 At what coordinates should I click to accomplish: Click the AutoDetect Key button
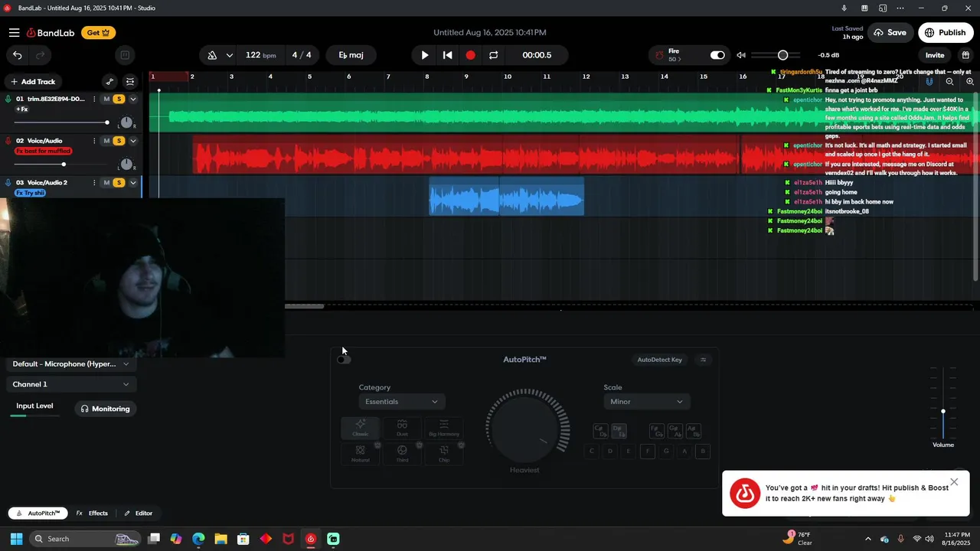tap(660, 360)
